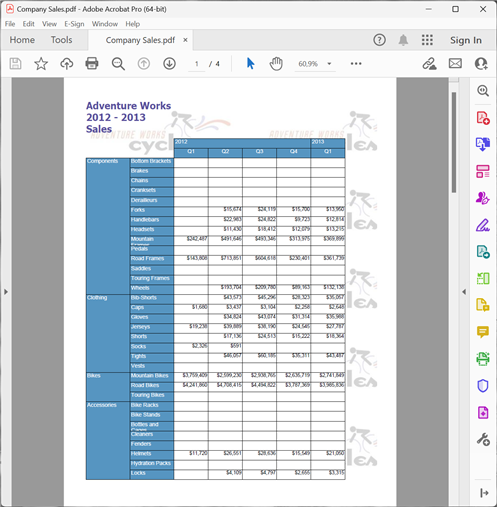Click the Touring Frames row label

(150, 278)
